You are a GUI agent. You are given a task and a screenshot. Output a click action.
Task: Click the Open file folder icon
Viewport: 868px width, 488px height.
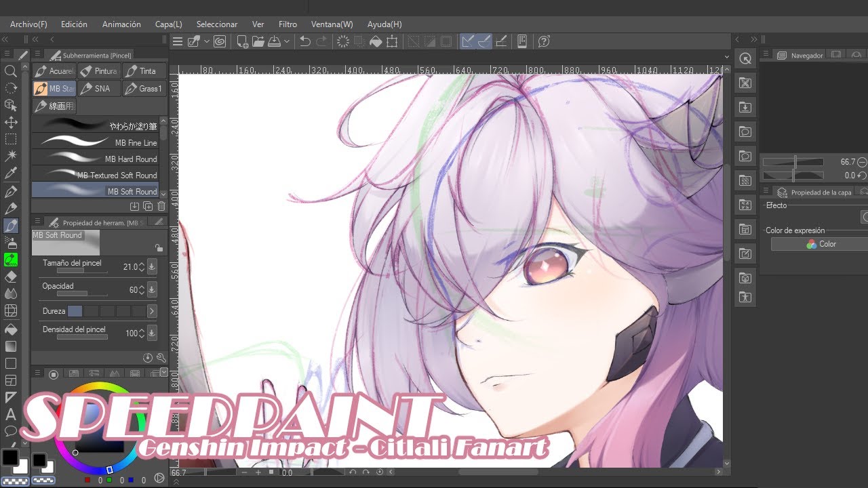(x=258, y=41)
